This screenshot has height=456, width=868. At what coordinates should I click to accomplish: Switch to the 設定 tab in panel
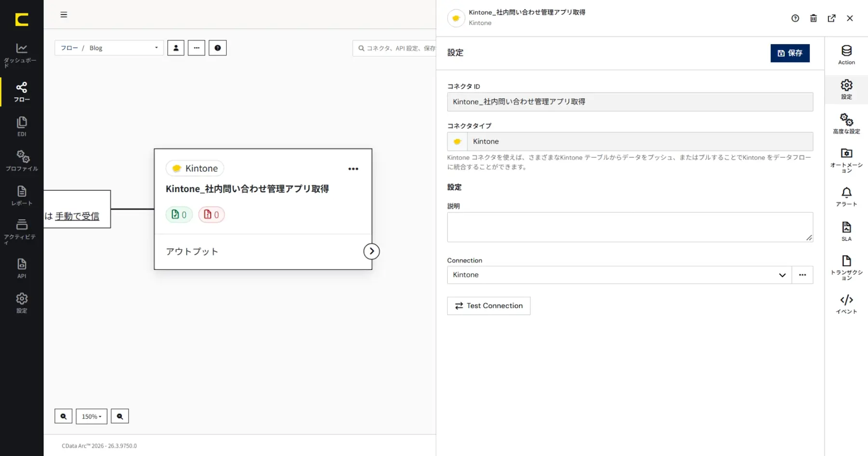[846, 90]
